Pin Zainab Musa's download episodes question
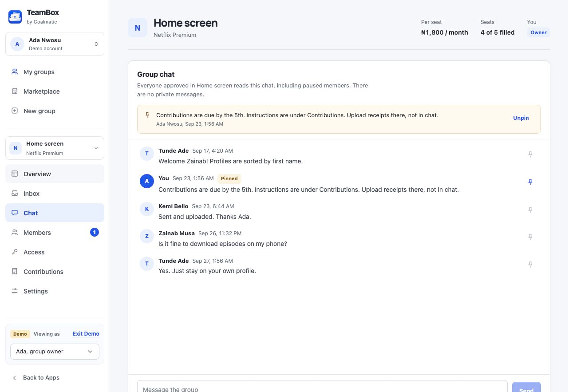 530,238
